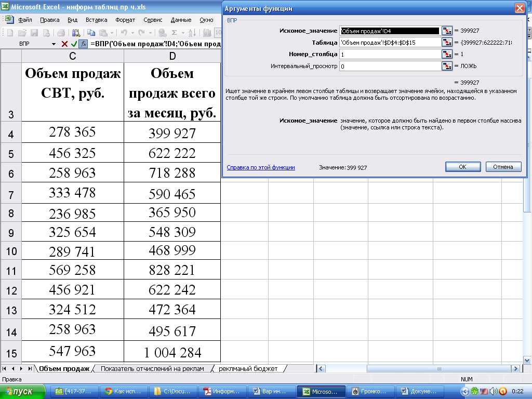Open the Файл menu
The image size is (532, 399).
pyautogui.click(x=25, y=20)
